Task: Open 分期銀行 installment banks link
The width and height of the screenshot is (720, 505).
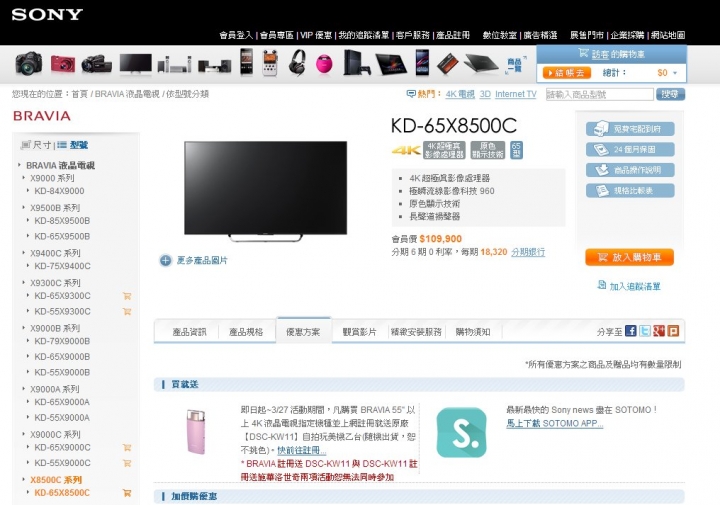Action: coord(528,252)
